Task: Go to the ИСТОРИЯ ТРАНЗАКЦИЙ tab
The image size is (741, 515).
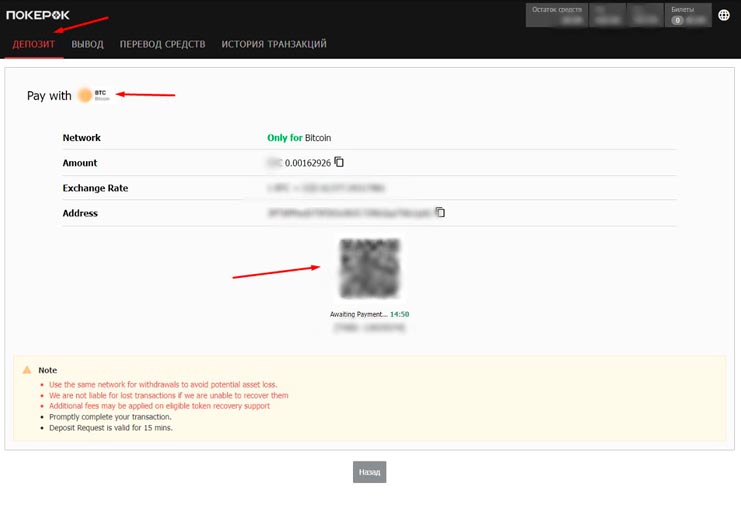Action: [x=273, y=44]
